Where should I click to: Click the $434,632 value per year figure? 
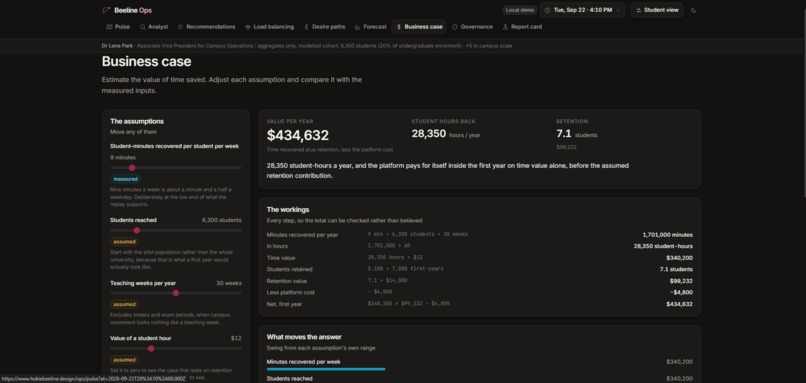[298, 135]
